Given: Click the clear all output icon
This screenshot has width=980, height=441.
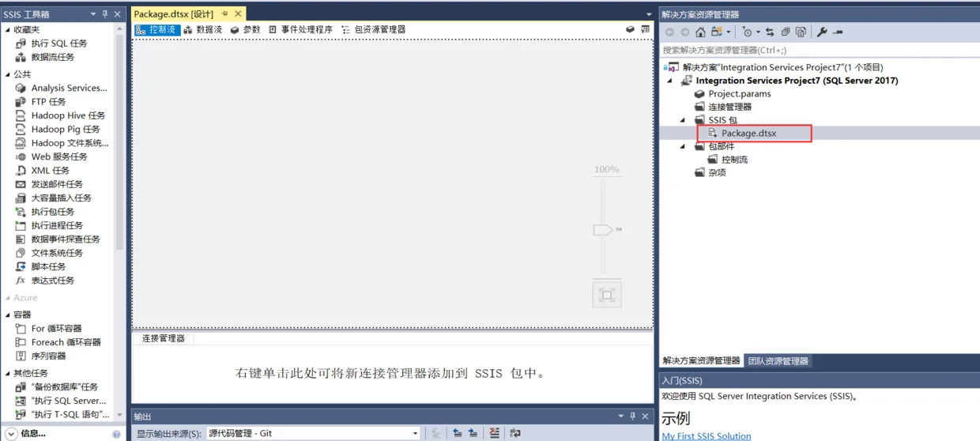Looking at the screenshot, I should (x=495, y=433).
